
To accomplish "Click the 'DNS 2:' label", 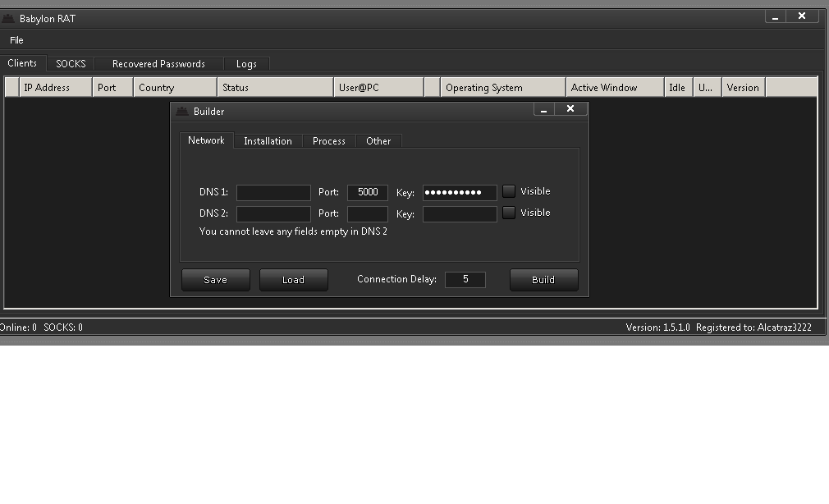I will click(x=213, y=213).
